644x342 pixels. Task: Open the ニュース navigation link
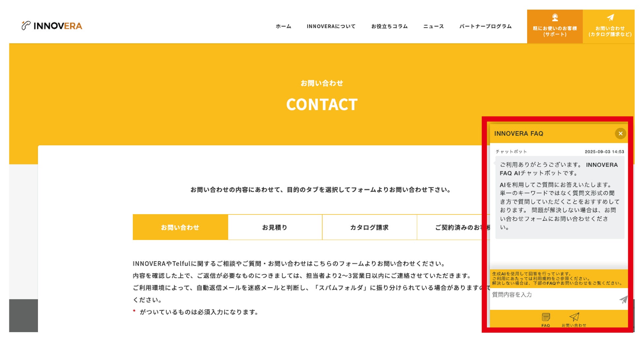click(x=434, y=26)
